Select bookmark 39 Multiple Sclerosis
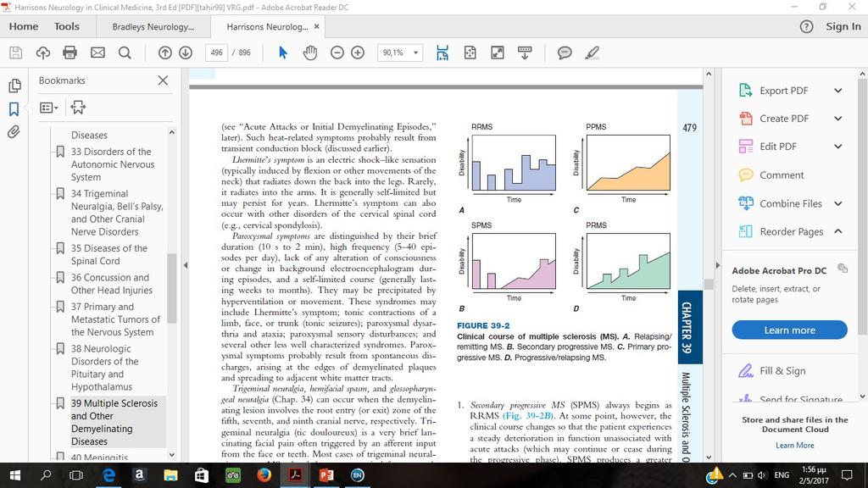The height and width of the screenshot is (488, 868). (114, 422)
